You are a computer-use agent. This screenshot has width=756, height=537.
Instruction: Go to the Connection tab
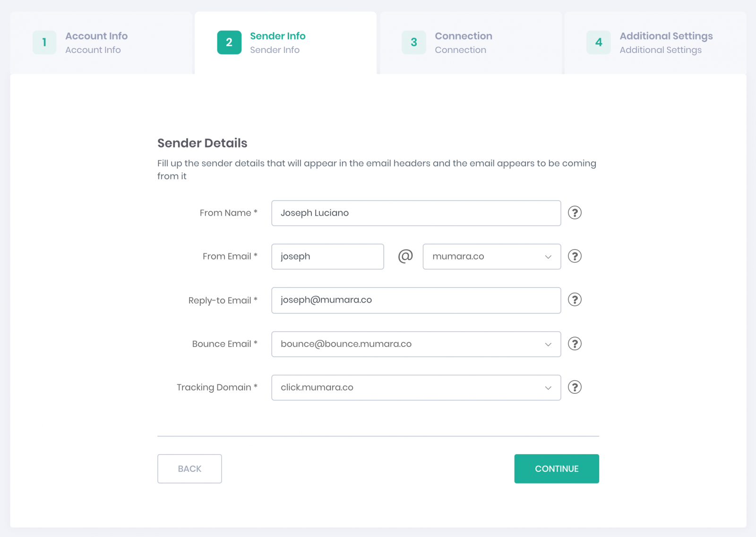click(x=464, y=43)
